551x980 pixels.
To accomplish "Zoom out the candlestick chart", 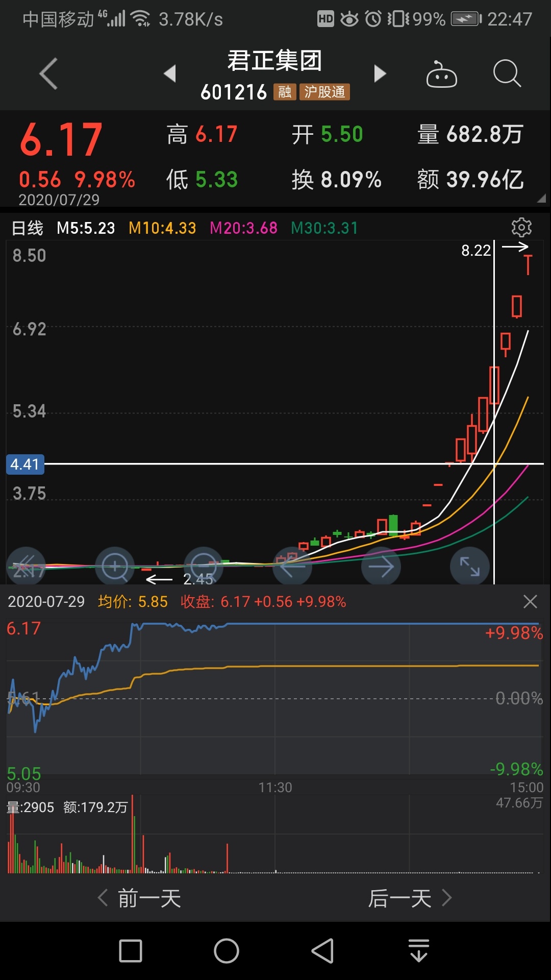I will click(x=204, y=566).
